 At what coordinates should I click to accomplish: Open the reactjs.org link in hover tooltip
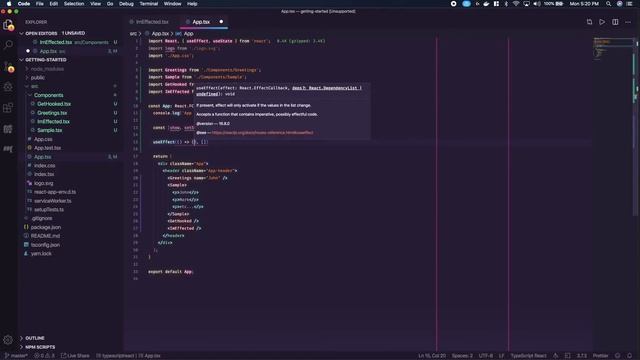(262, 133)
